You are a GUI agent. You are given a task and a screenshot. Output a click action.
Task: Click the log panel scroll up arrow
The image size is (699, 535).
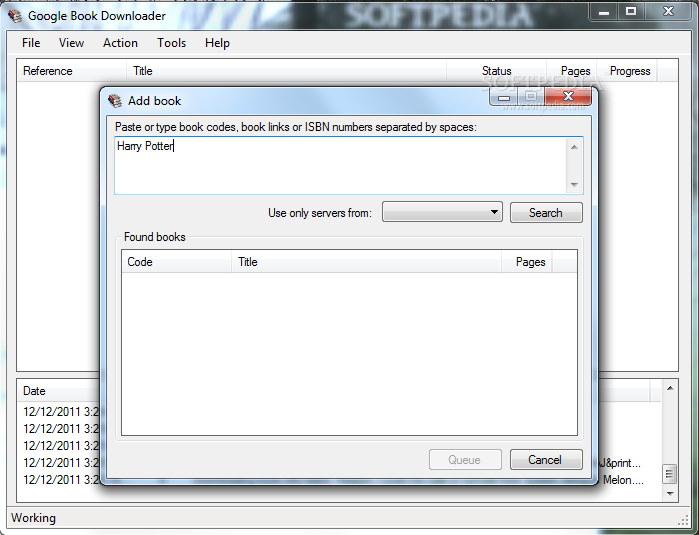click(x=670, y=388)
